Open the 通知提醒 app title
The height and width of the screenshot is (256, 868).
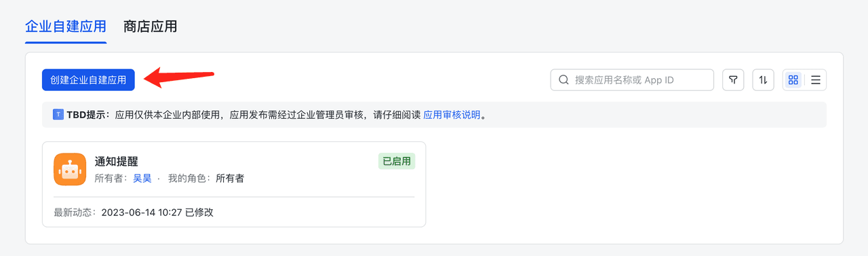[117, 161]
